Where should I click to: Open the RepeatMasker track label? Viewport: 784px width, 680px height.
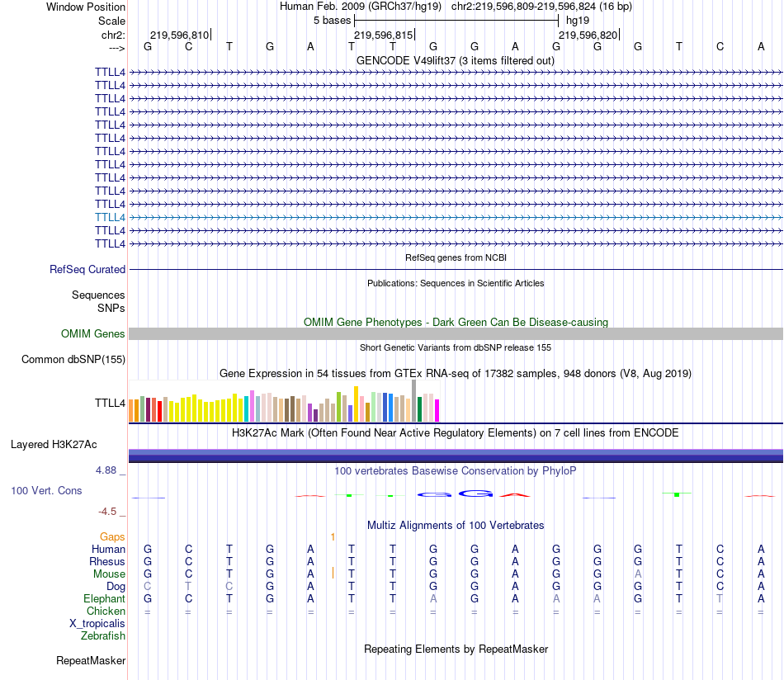91,661
